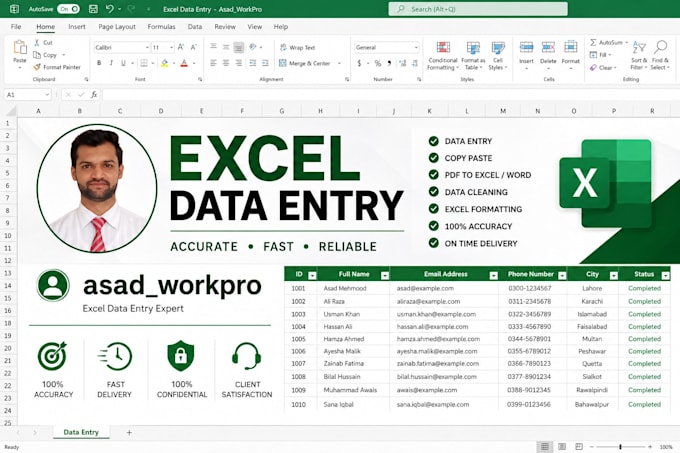Viewport: 680px width, 453px height.
Task: Click the Save floppy disk icon
Action: [x=93, y=9]
